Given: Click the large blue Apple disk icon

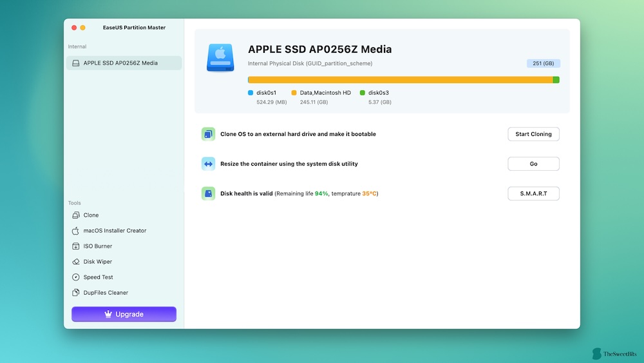Looking at the screenshot, I should (220, 57).
